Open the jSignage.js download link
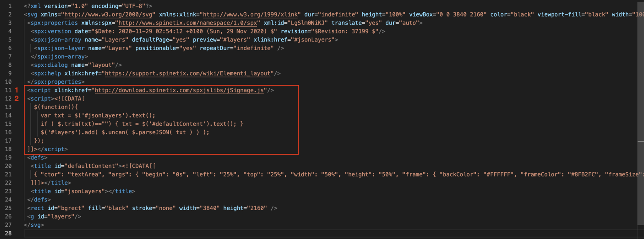 click(179, 90)
